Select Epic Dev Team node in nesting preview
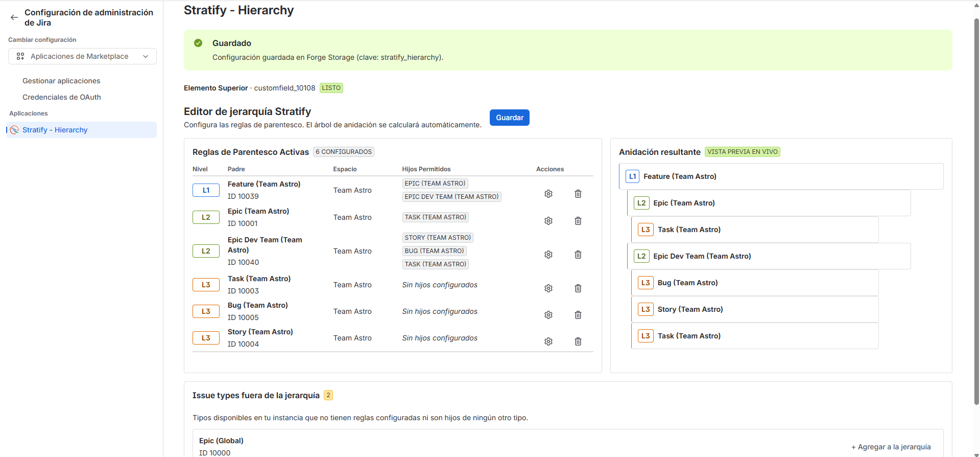Viewport: 980px width, 457px height. 769,256
